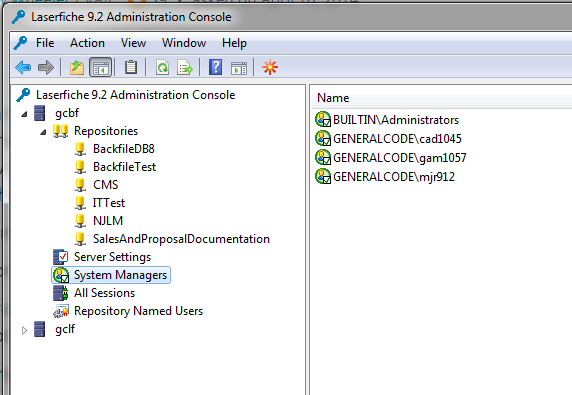Screen dimensions: 572x395
Task: Select the gcbf server label
Action: point(67,113)
